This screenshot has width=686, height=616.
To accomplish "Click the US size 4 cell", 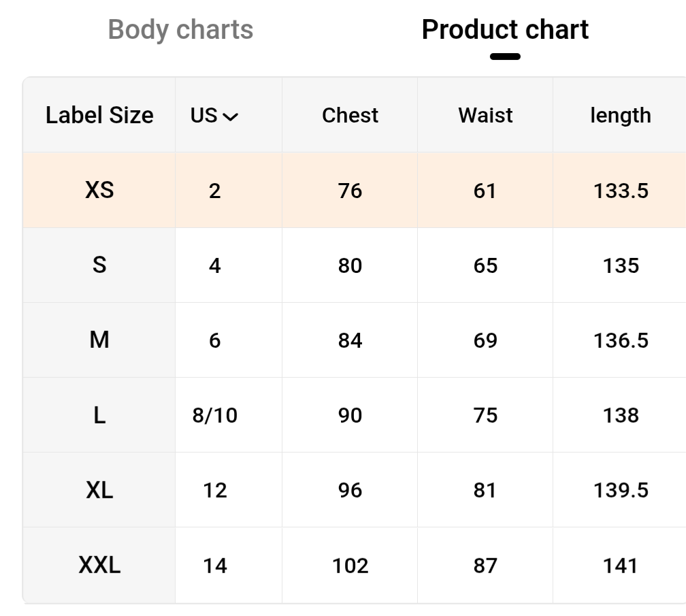I will tap(215, 265).
